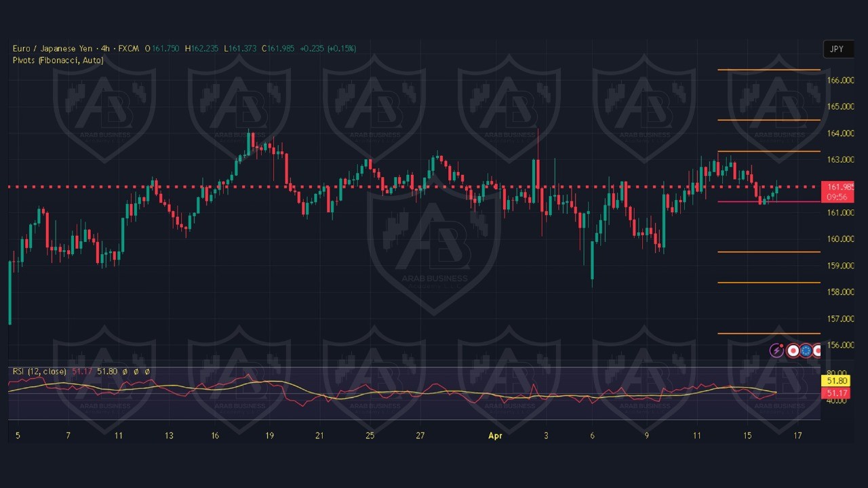Click the 165.000 price axis label
Image resolution: width=868 pixels, height=488 pixels.
tap(840, 106)
